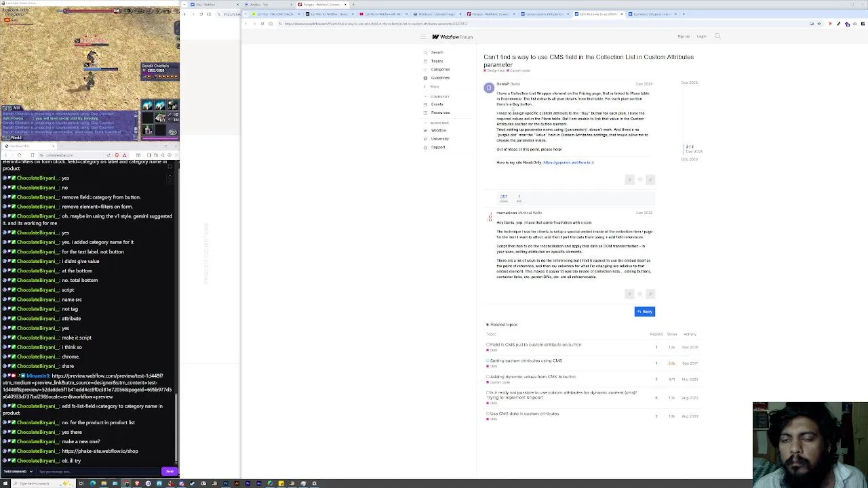Image resolution: width=868 pixels, height=488 pixels.
Task: Open topic 'Field in CMS pull to custom attribute on button'
Action: click(x=536, y=345)
